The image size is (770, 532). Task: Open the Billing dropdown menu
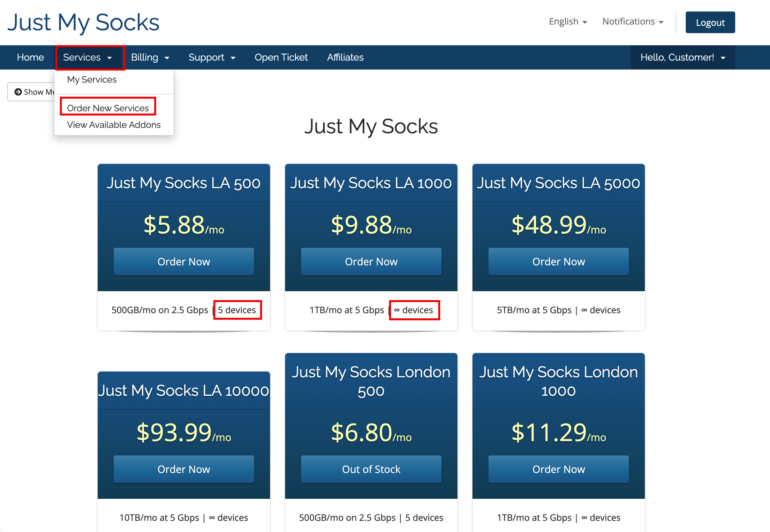150,57
